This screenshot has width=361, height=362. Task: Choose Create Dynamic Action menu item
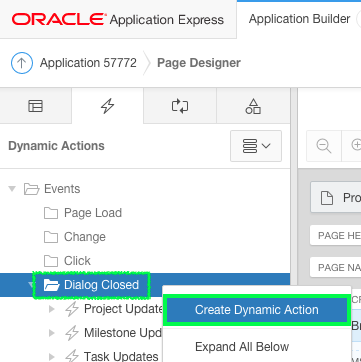(257, 310)
